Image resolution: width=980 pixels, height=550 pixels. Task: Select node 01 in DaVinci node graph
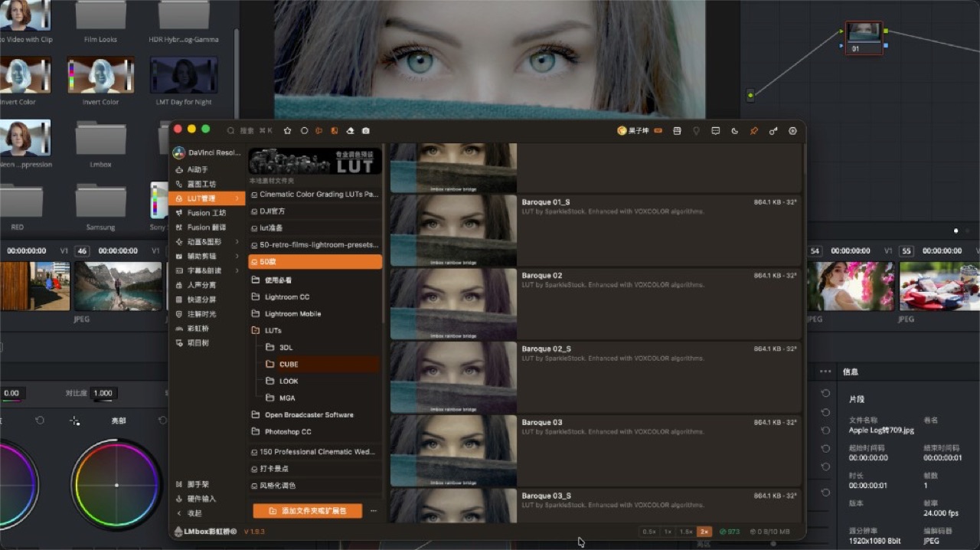coord(864,38)
